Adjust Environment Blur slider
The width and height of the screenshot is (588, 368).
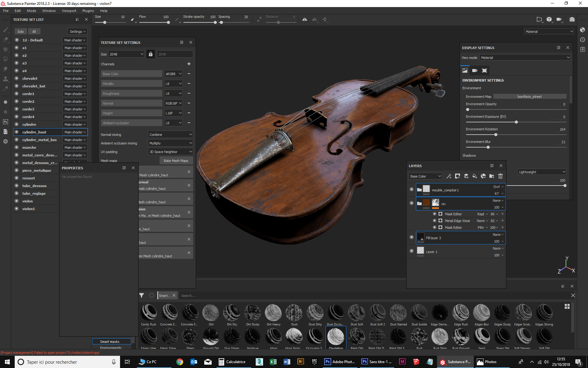(516, 147)
